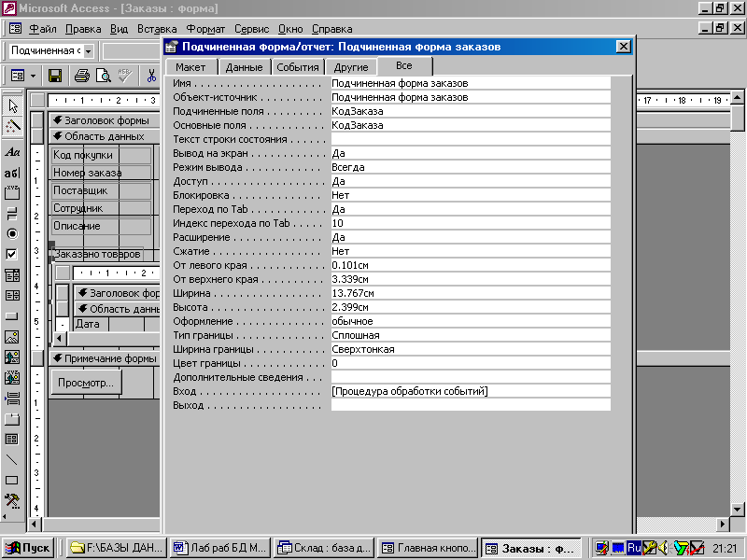Select the Text Box tool in toolbox
Image resolution: width=747 pixels, height=560 pixels.
click(x=12, y=173)
